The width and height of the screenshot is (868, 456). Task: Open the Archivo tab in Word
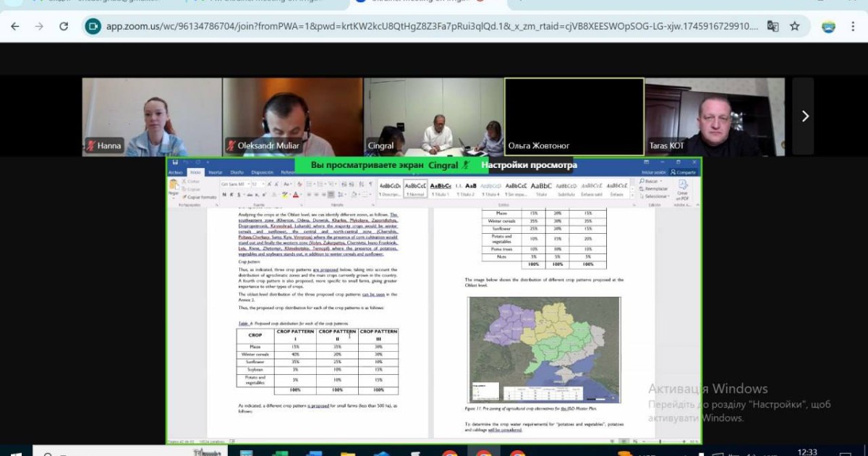pos(176,172)
